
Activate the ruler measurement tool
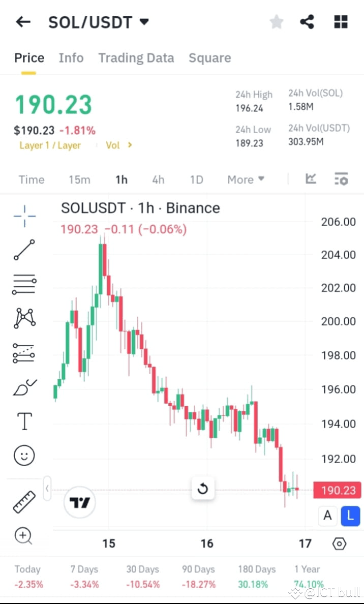coord(23,501)
